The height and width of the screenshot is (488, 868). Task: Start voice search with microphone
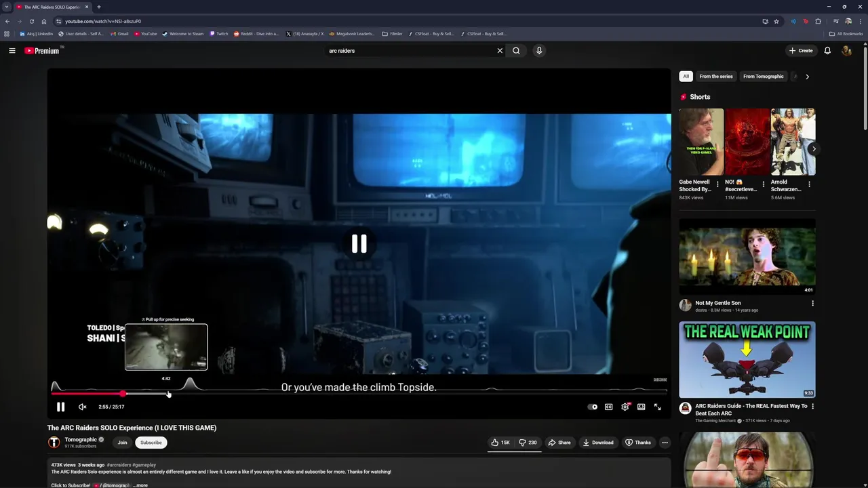539,51
